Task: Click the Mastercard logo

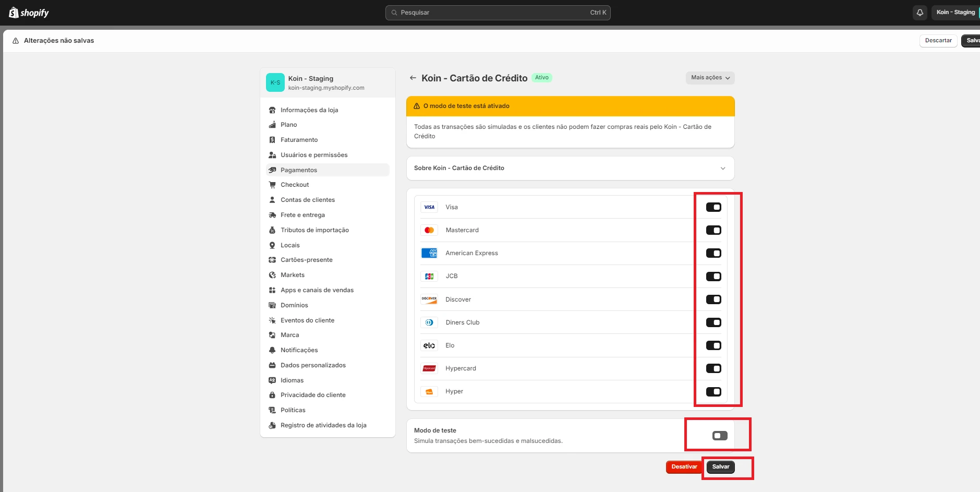Action: [429, 230]
